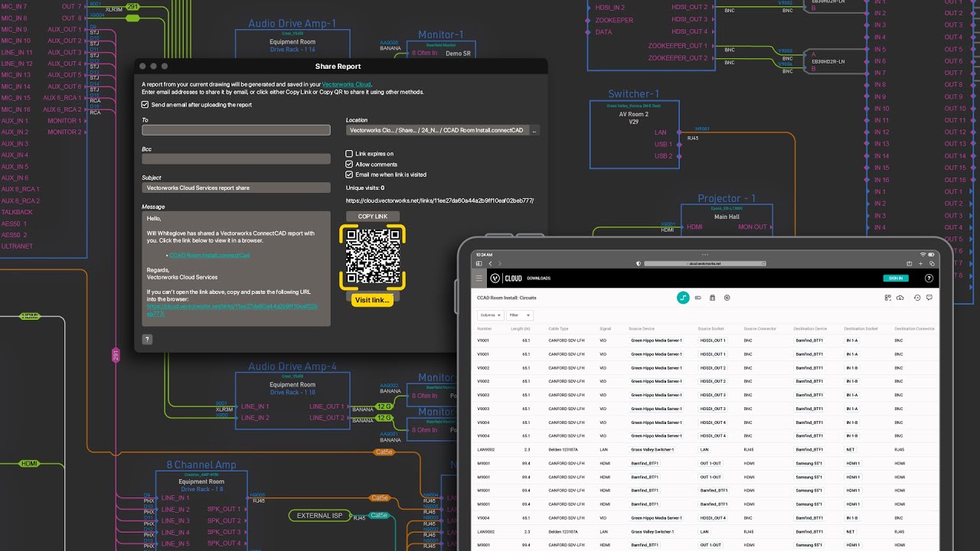This screenshot has height=551, width=980.
Task: Click the Vectorworks V logo in Cloud header
Action: pyautogui.click(x=495, y=279)
